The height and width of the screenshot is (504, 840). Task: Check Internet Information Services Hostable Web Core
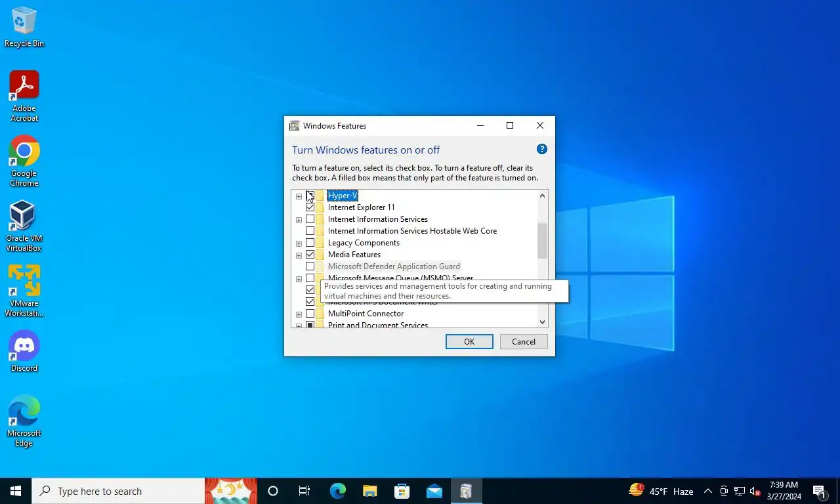pos(310,231)
